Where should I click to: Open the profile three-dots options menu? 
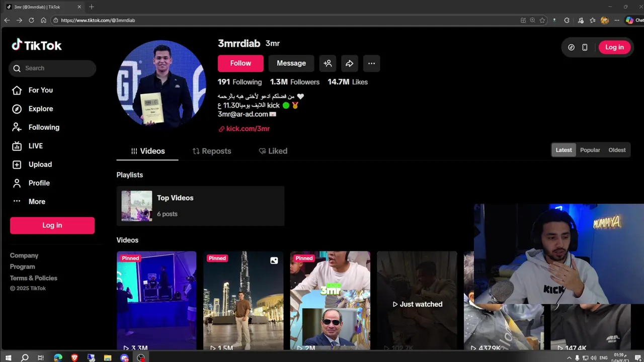click(371, 63)
